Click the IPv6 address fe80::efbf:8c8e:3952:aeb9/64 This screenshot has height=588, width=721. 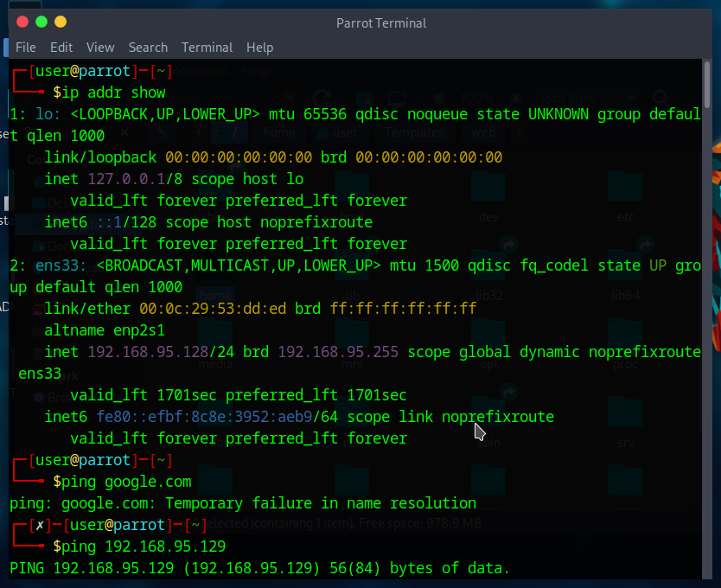(217, 417)
